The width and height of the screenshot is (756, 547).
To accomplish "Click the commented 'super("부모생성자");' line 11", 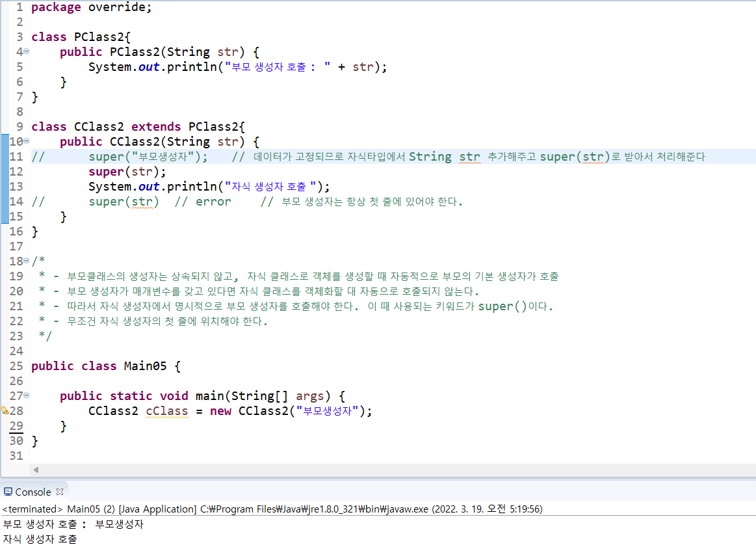I will point(368,157).
